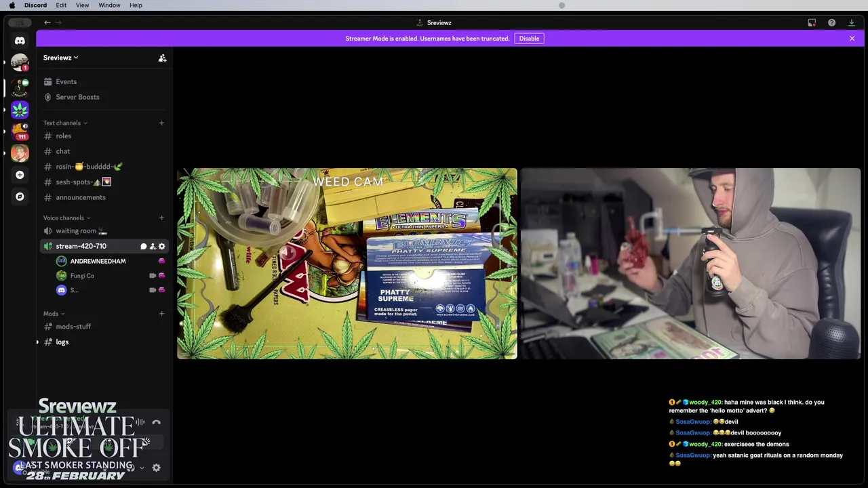Image resolution: width=868 pixels, height=488 pixels.
Task: Open the Window menu
Action: click(109, 5)
